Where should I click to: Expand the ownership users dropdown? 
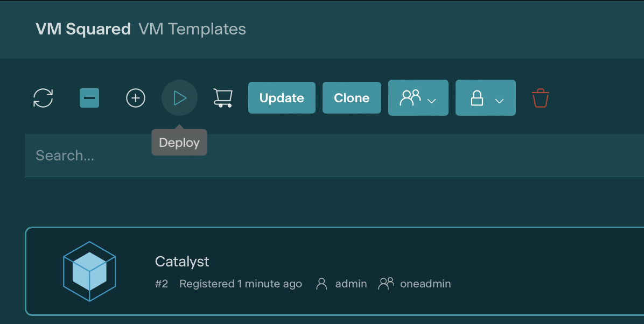(x=418, y=98)
